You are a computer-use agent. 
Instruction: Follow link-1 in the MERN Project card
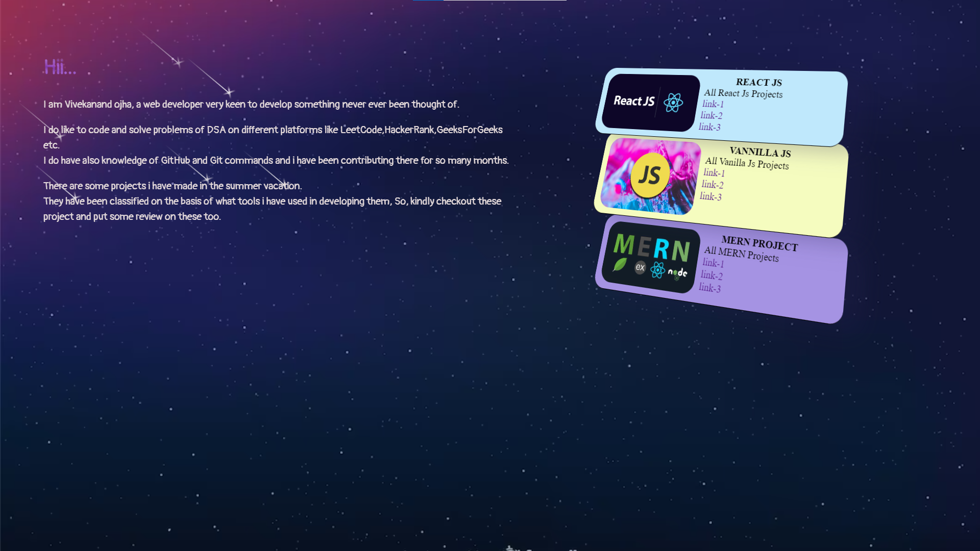coord(713,263)
